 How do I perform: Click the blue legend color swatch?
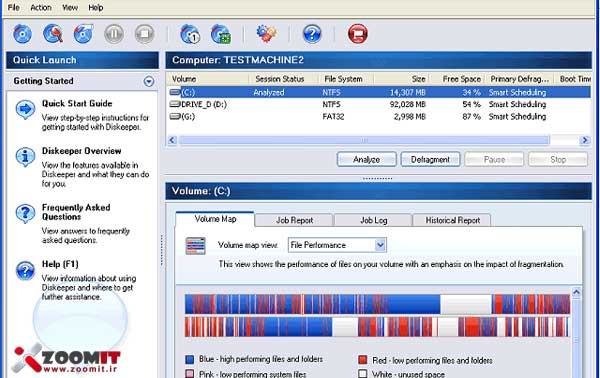190,360
